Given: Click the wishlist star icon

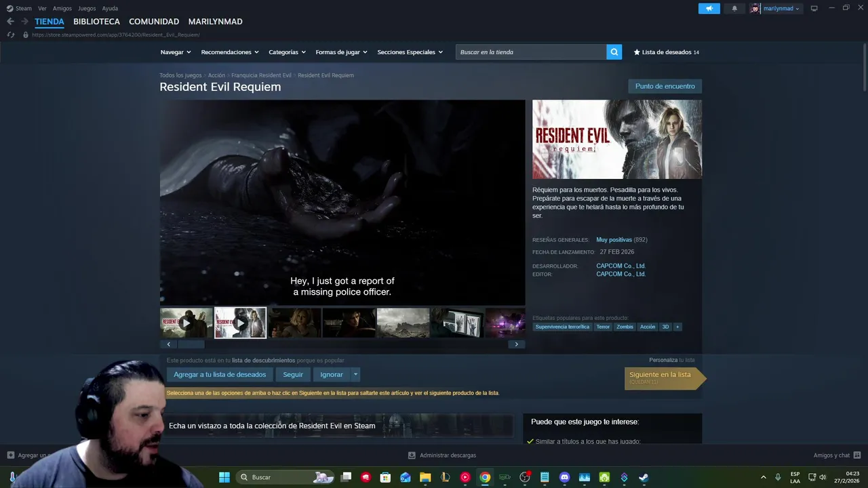Looking at the screenshot, I should (636, 52).
